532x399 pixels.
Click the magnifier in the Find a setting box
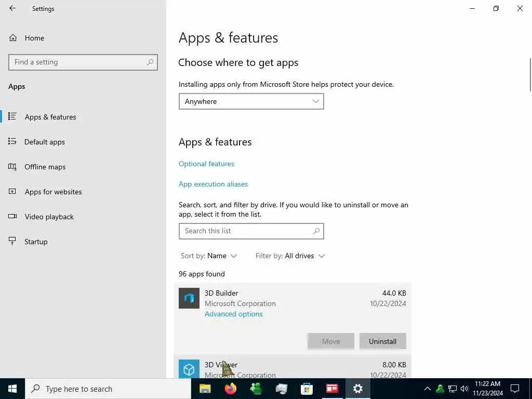(150, 62)
